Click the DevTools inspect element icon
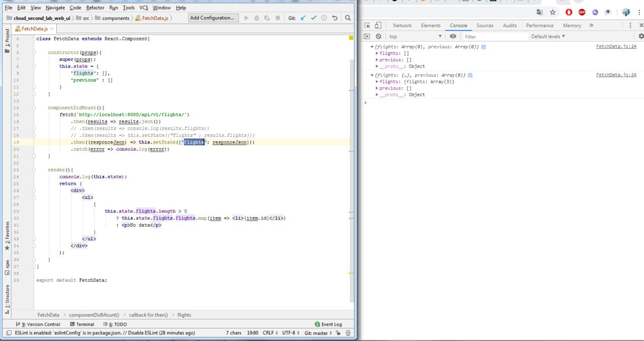The image size is (644, 341). point(367,25)
